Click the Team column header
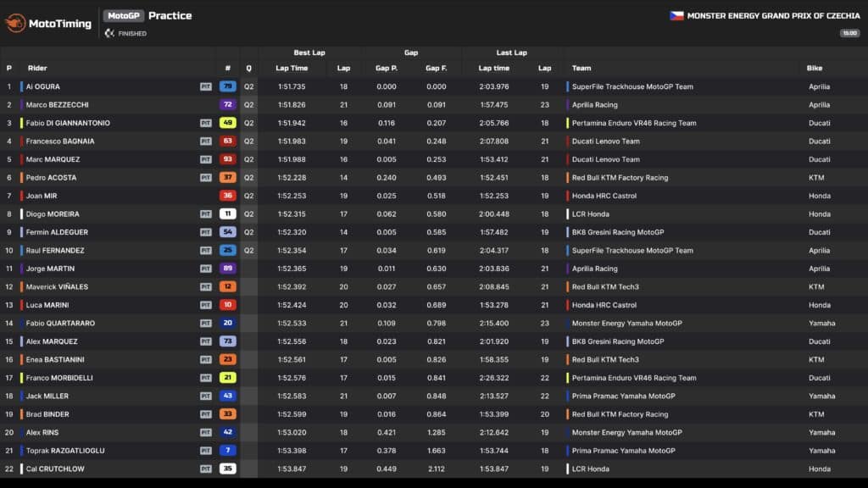Image resolution: width=868 pixels, height=488 pixels. coord(581,68)
